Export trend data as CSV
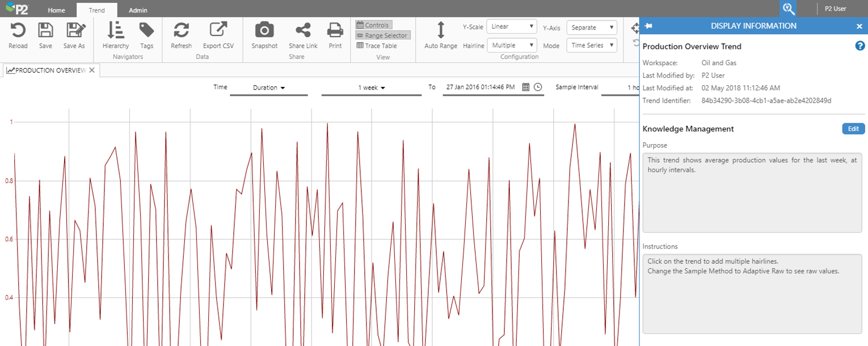 coord(218,31)
